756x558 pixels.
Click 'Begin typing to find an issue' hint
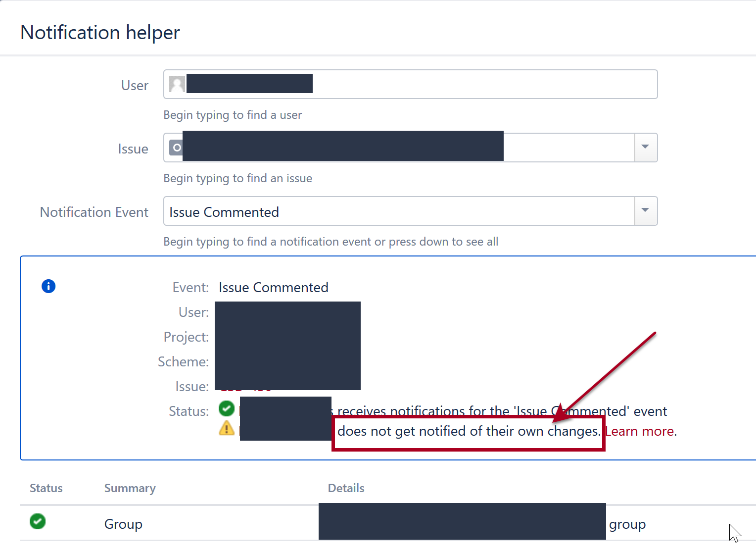(x=238, y=178)
